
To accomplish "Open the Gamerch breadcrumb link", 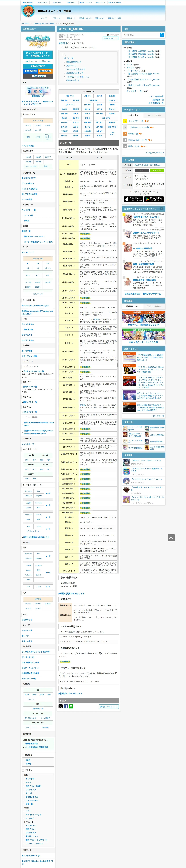I will (25, 24).
